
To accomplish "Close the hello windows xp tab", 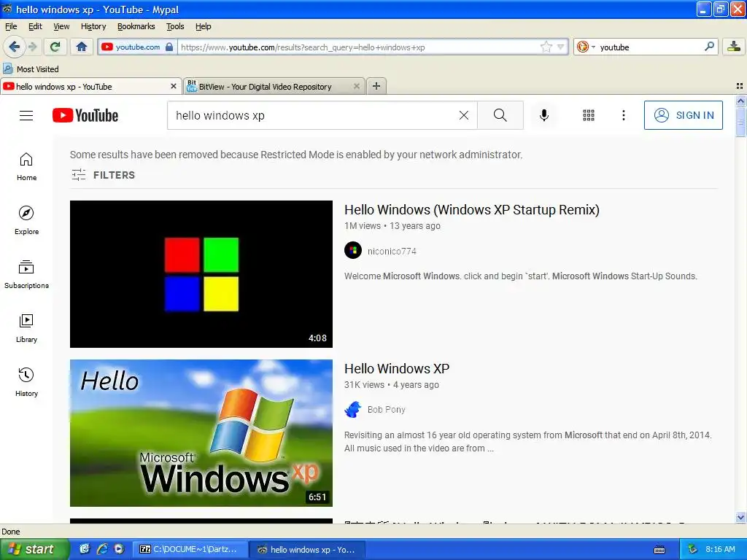I will [174, 86].
